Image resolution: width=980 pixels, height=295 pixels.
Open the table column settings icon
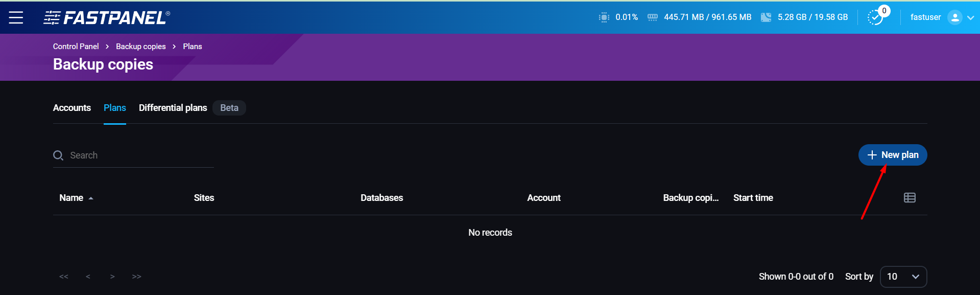tap(909, 198)
